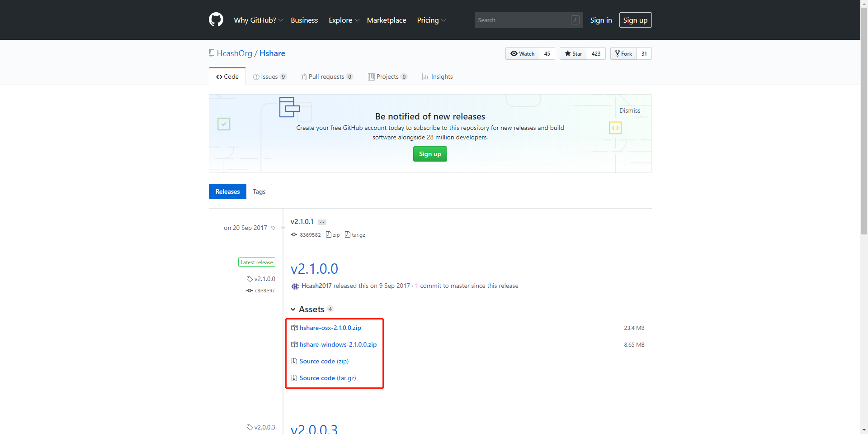Open the stargazers count 423

(x=596, y=53)
